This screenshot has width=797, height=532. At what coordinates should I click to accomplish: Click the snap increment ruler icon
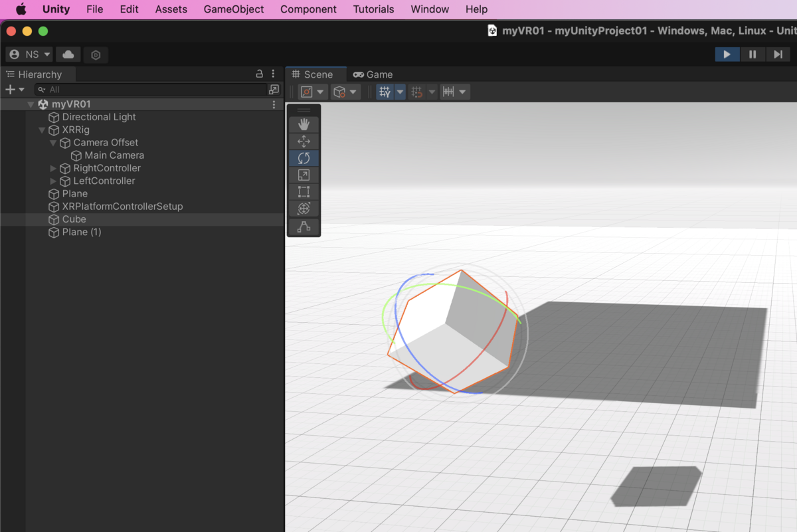pyautogui.click(x=448, y=92)
